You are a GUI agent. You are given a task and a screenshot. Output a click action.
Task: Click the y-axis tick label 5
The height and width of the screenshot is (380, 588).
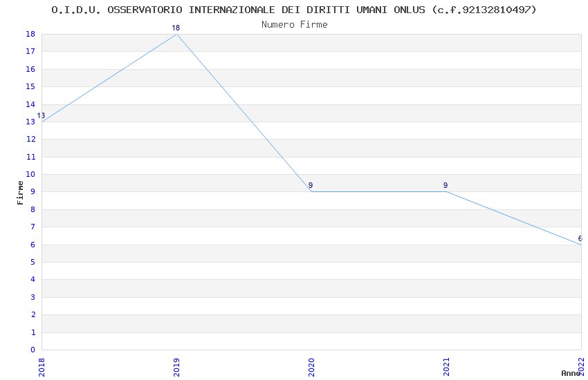pyautogui.click(x=33, y=262)
